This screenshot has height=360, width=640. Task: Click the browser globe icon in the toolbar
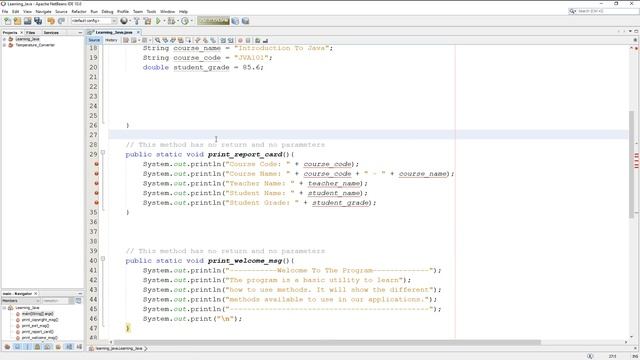[124, 21]
